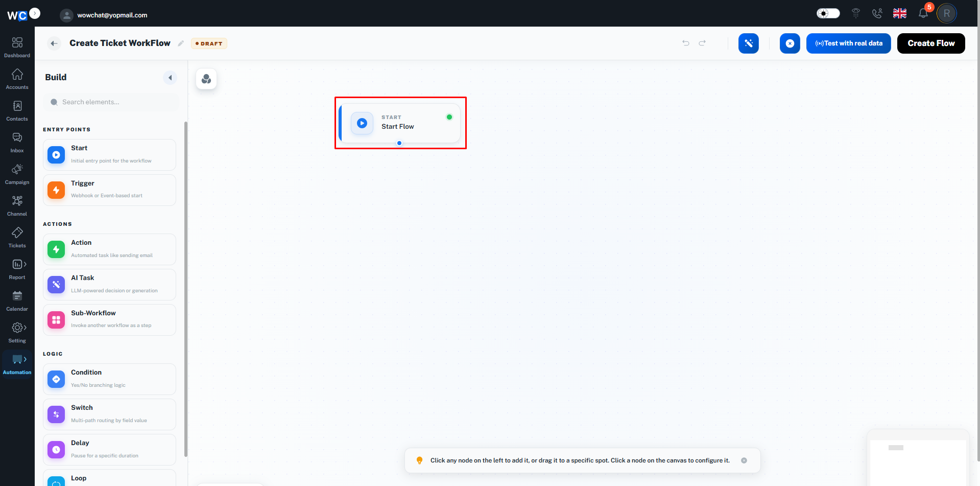980x486 pixels.
Task: Click the WC logo
Action: [x=17, y=15]
